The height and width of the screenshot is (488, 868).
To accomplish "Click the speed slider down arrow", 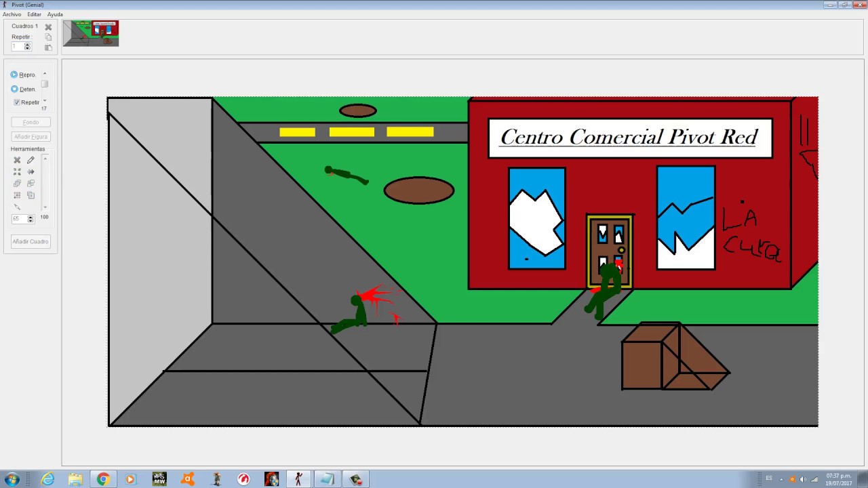I will (45, 101).
